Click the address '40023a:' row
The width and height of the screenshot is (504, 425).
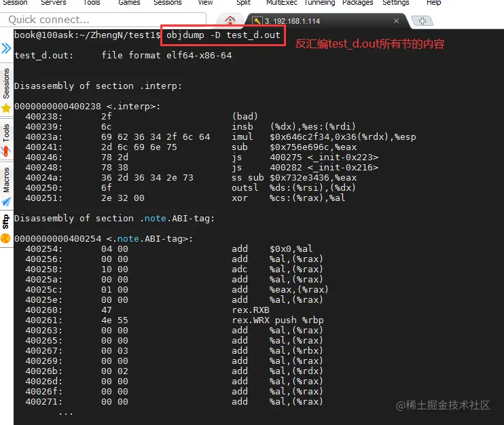tap(221, 137)
